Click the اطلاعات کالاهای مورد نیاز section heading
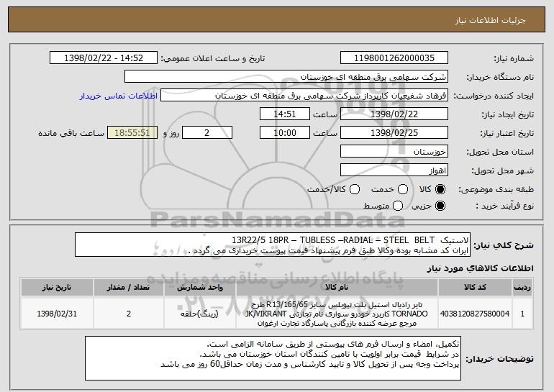Viewport: 554px width, 392px height. click(480, 269)
